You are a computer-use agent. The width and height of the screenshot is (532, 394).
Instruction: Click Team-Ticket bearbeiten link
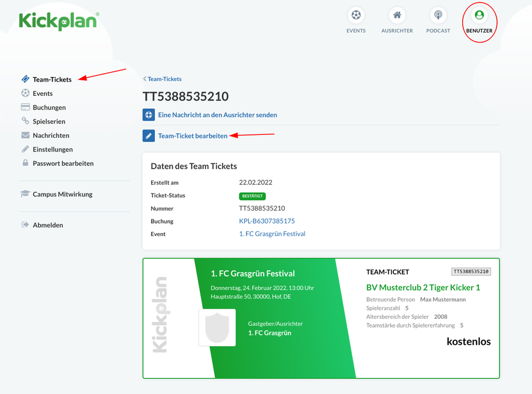pos(193,136)
